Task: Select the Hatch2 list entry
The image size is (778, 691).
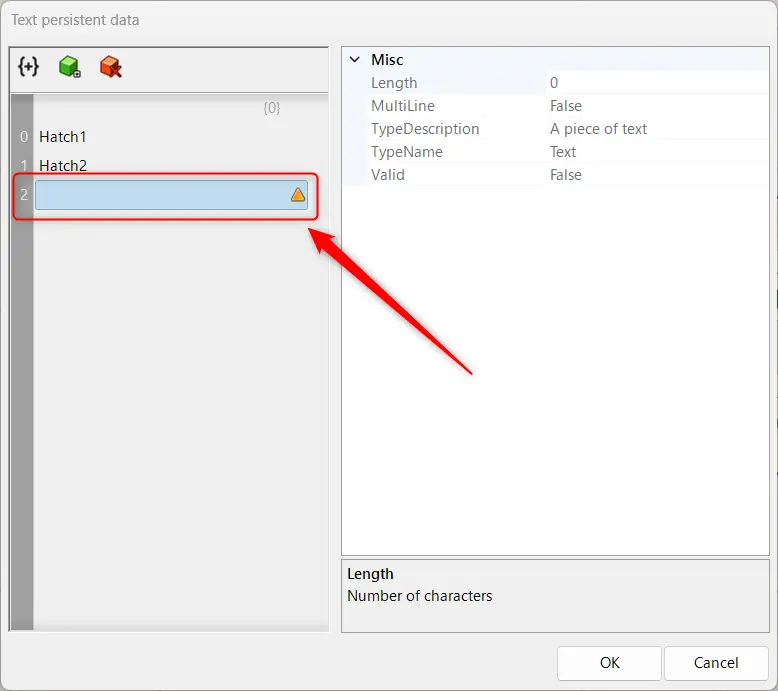Action: tap(63, 166)
